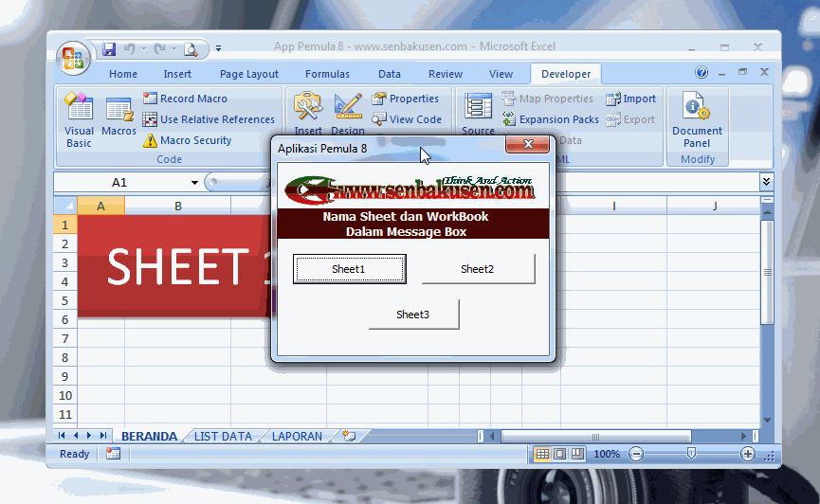The height and width of the screenshot is (504, 820).
Task: Click the Insert controls icon
Action: 308,113
